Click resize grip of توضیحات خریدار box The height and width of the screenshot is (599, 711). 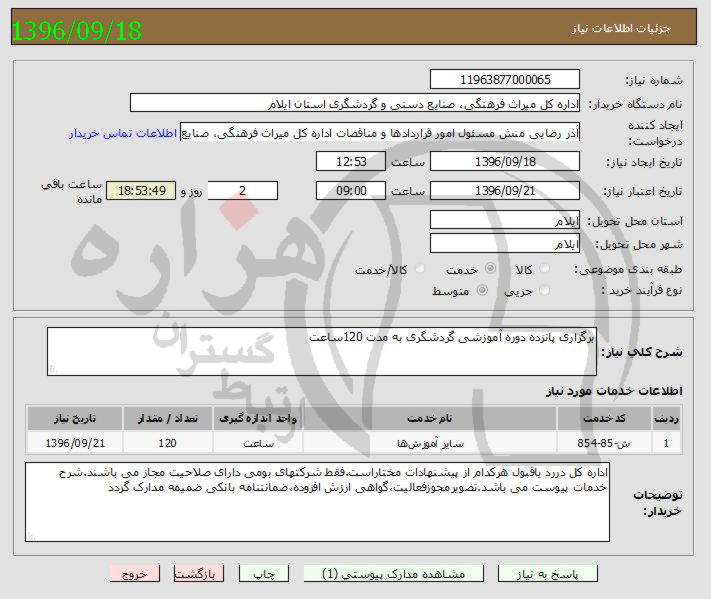click(31, 536)
